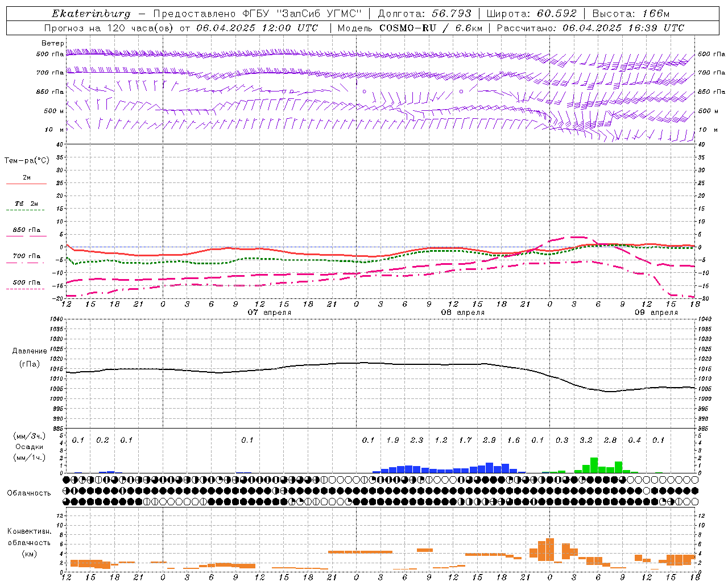
Task: Click the Давление pressure axis label
Action: (30, 351)
